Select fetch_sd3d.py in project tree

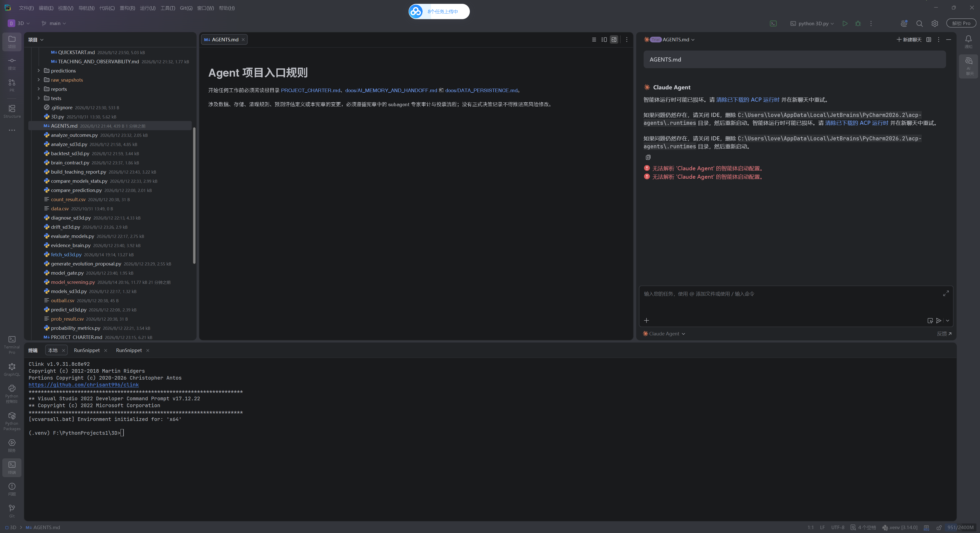tap(66, 255)
